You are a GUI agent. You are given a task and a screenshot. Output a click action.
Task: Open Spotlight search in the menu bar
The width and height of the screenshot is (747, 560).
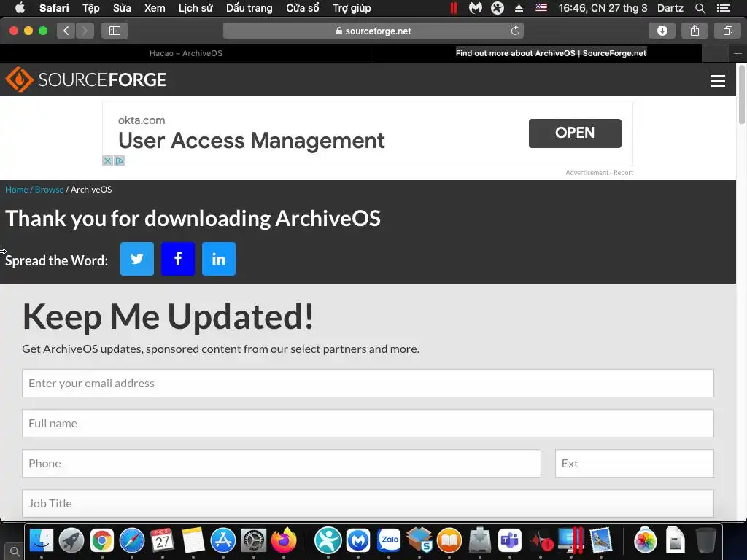point(700,7)
